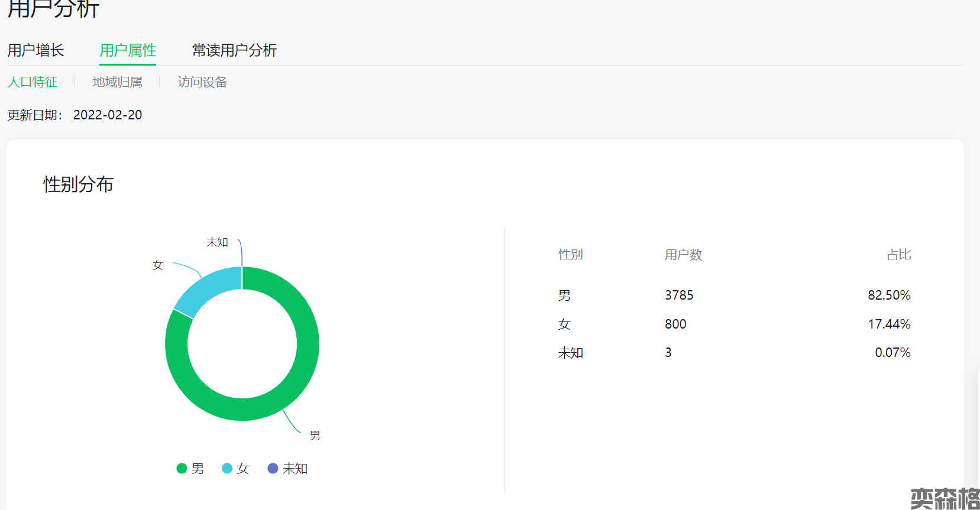Click the update date 2022-02-20
The height and width of the screenshot is (510, 980).
[108, 115]
